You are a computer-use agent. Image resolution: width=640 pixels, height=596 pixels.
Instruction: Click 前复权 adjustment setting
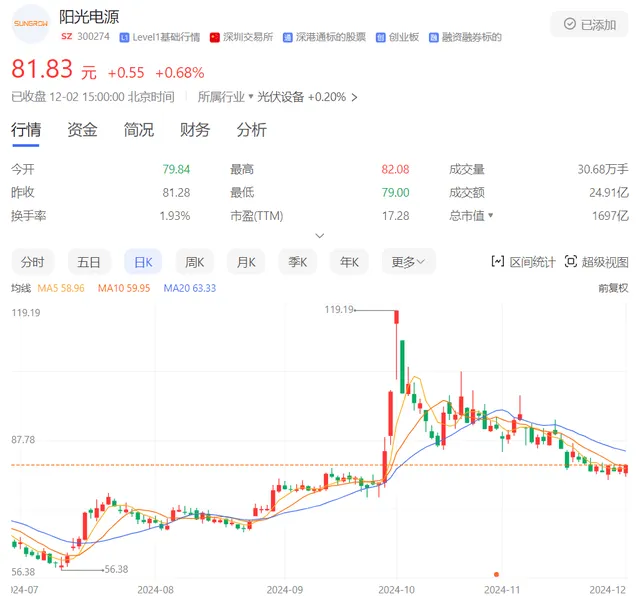(612, 288)
